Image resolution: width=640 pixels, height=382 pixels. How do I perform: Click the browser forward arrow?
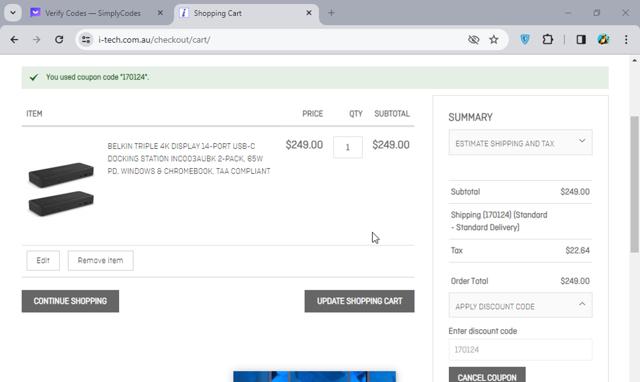(36, 40)
